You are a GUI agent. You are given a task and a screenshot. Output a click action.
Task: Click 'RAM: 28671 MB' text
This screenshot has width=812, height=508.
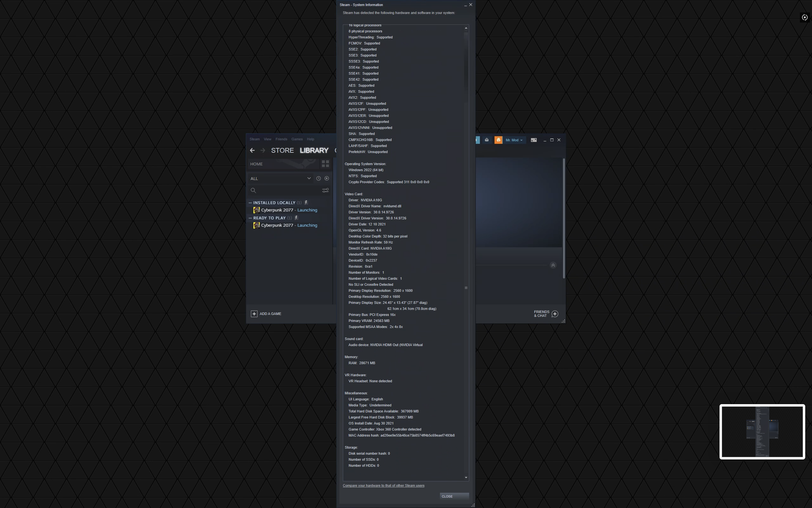point(362,363)
